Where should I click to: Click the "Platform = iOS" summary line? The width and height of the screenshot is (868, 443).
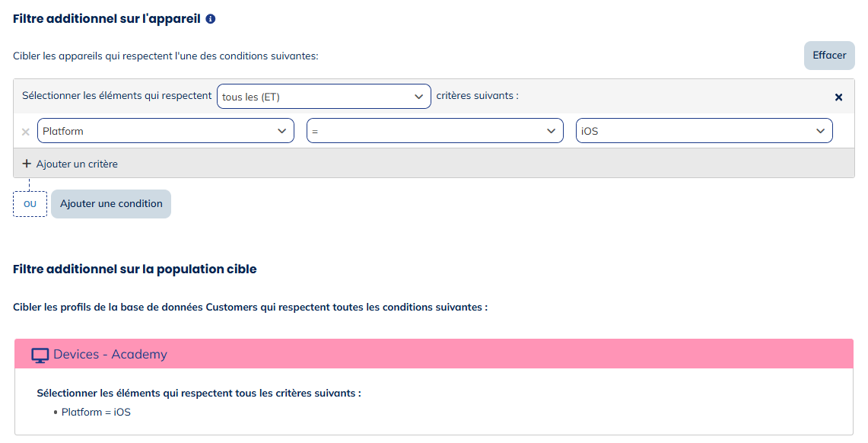(96, 412)
